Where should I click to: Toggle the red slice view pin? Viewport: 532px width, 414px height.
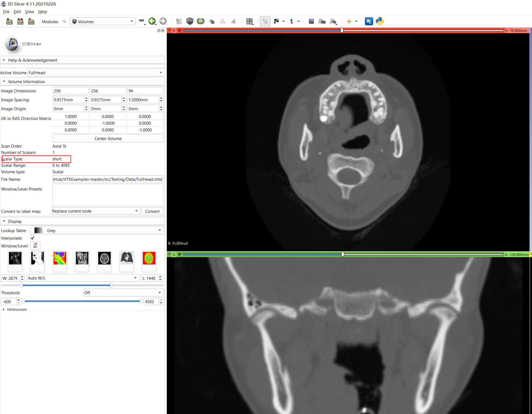[169, 30]
